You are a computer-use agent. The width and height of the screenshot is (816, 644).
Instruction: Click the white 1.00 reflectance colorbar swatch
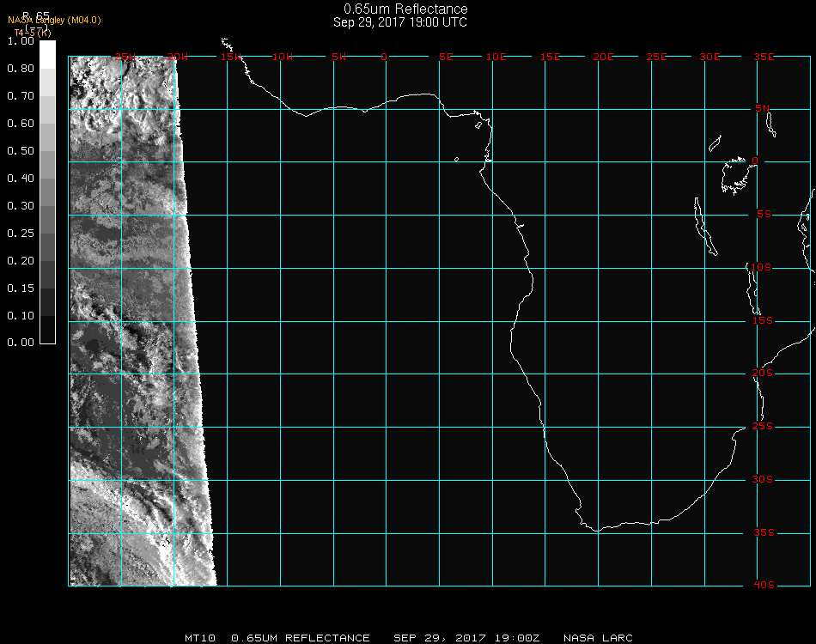click(47, 52)
